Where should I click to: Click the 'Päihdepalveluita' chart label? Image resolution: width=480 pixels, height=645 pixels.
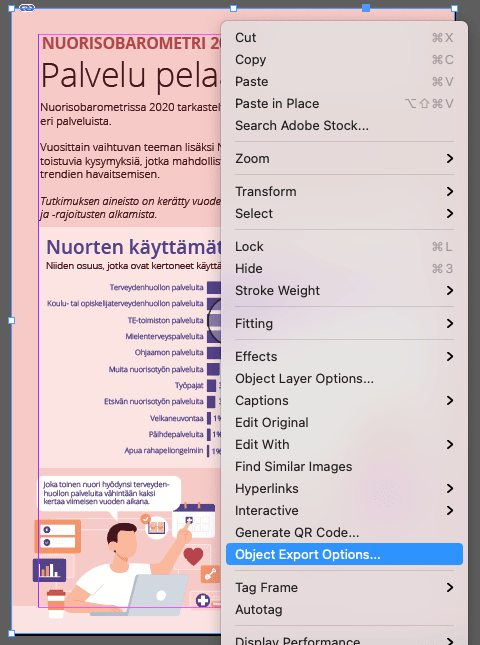point(176,434)
